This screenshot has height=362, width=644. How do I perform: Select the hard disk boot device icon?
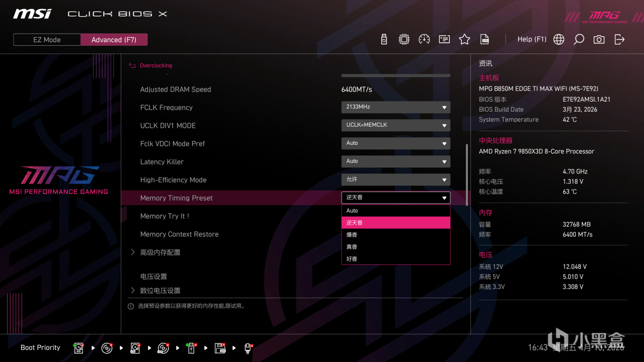click(78, 348)
